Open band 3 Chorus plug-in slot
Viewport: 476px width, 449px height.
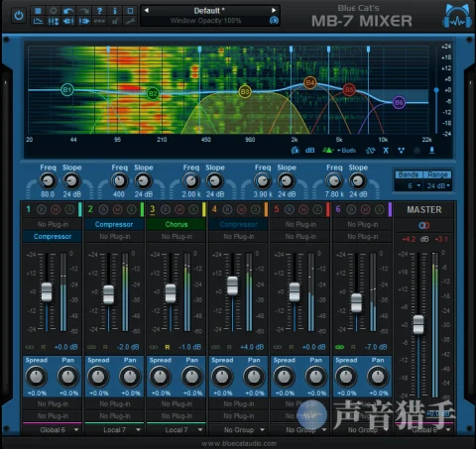(177, 224)
